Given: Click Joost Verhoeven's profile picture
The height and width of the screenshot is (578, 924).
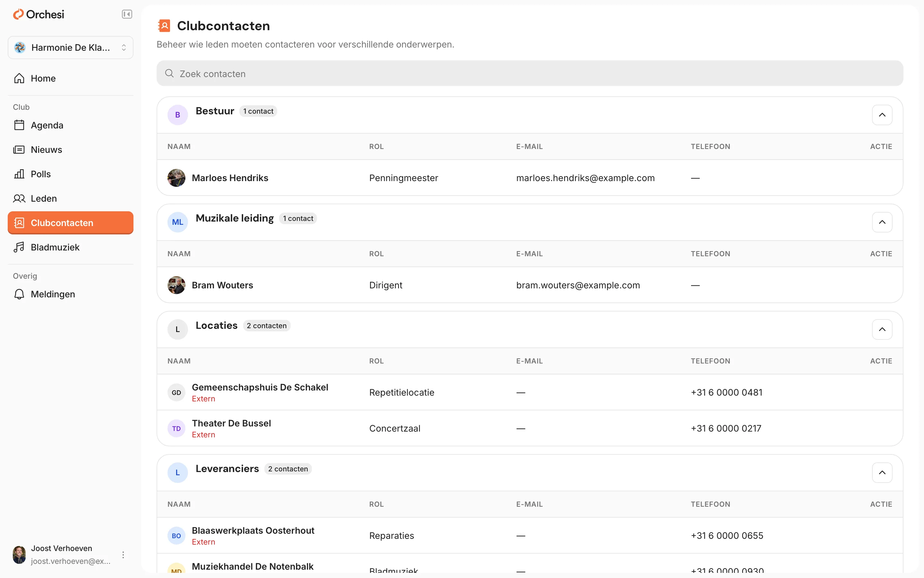Looking at the screenshot, I should tap(19, 555).
